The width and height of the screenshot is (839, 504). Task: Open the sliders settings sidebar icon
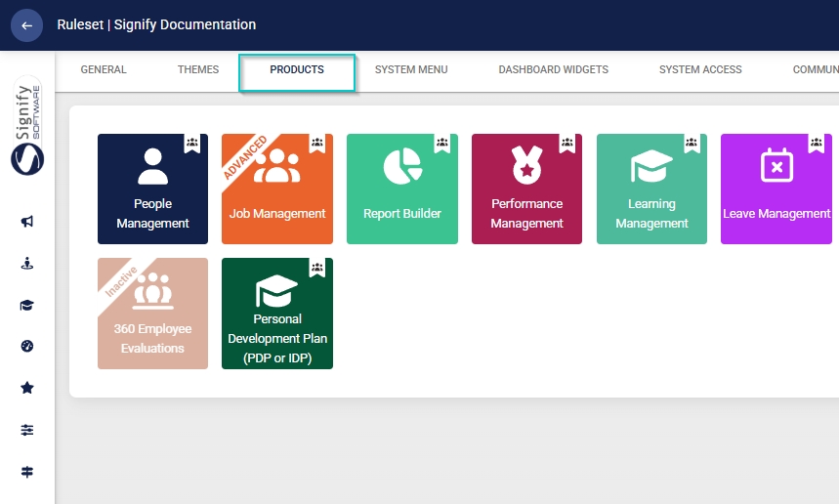[x=27, y=430]
